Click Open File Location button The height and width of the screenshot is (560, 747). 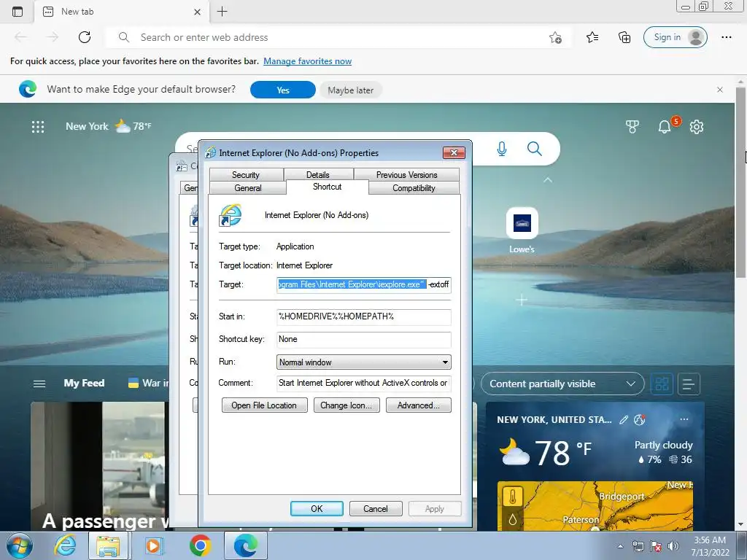click(264, 405)
